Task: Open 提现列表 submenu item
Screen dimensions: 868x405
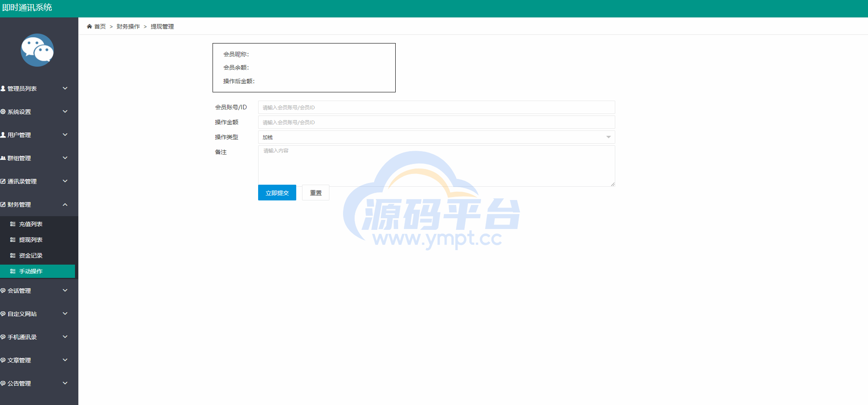Action: tap(31, 240)
